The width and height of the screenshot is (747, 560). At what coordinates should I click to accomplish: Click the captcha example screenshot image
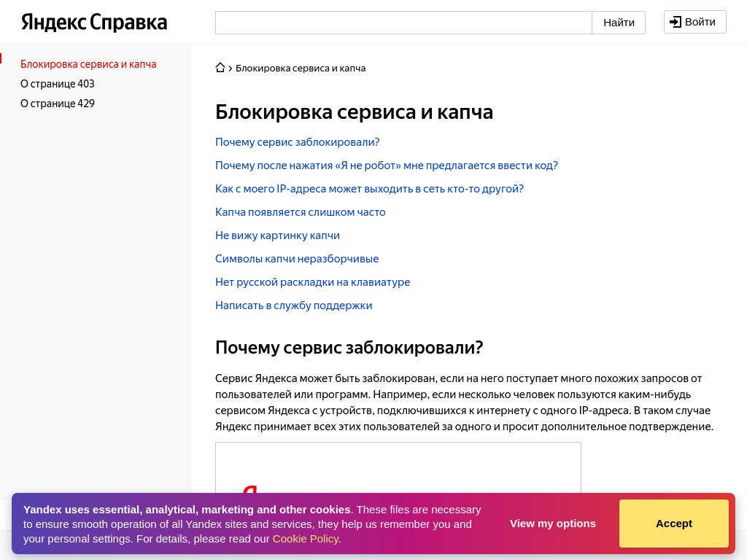click(398, 467)
